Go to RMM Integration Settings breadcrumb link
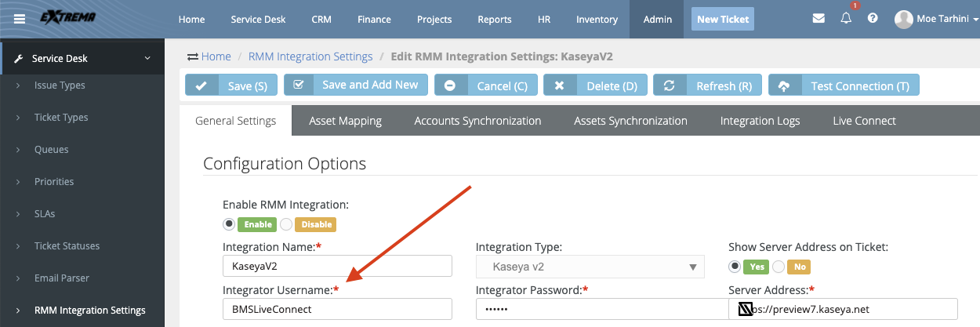Image resolution: width=980 pixels, height=327 pixels. pos(310,56)
